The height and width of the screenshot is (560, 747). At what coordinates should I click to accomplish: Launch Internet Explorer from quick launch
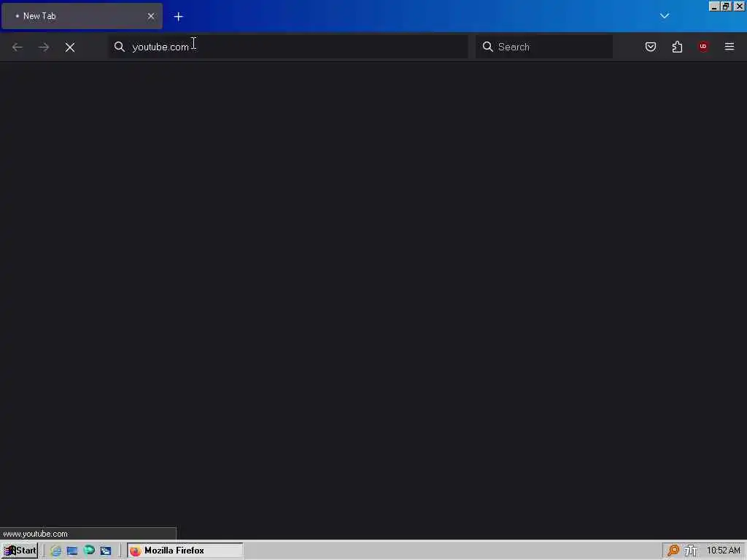point(55,551)
